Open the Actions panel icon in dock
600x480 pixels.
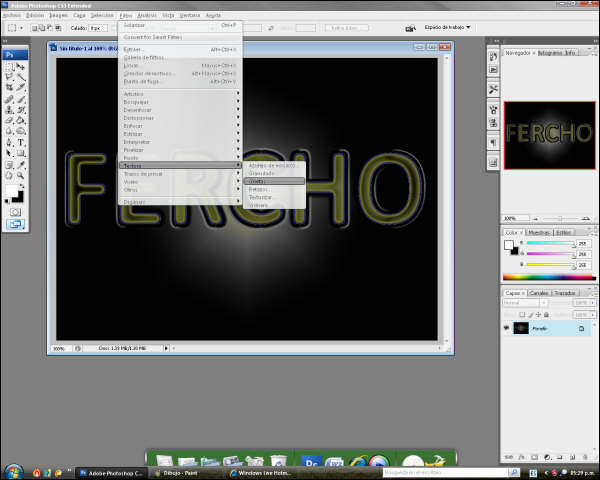coord(493,70)
